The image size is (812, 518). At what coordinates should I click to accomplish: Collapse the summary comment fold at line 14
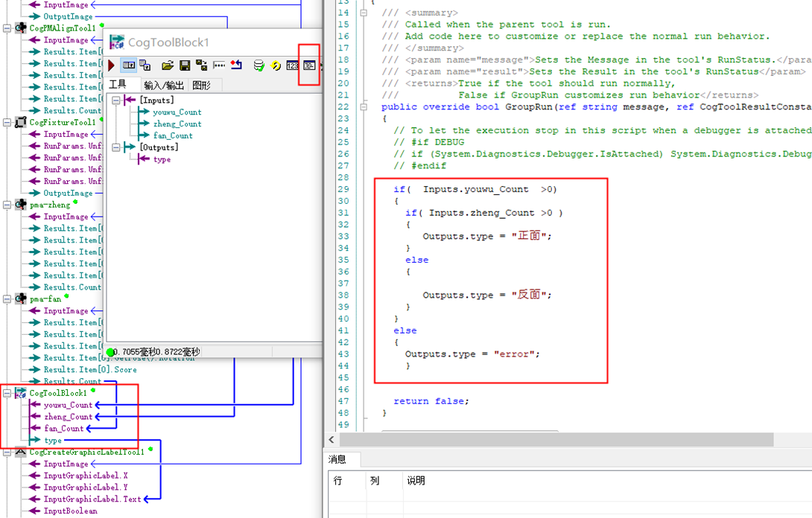pyautogui.click(x=364, y=13)
